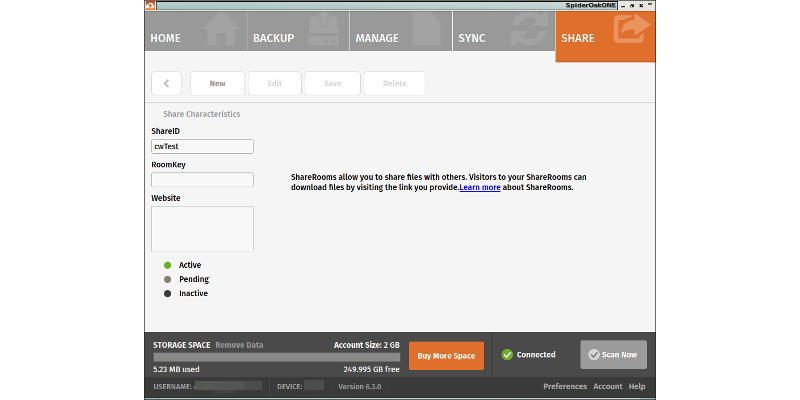Screen dimensions: 800x400
Task: Click the sync arrows icon
Action: point(529,30)
